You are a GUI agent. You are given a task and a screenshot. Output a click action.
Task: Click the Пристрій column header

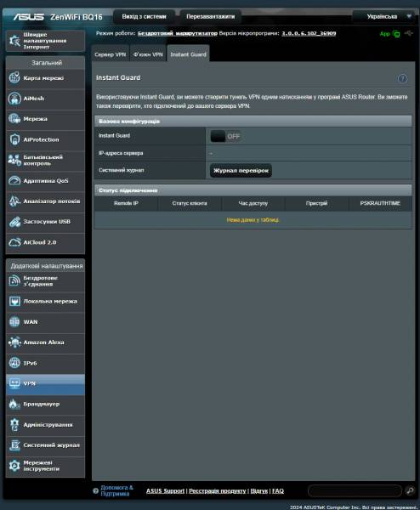[x=316, y=203]
